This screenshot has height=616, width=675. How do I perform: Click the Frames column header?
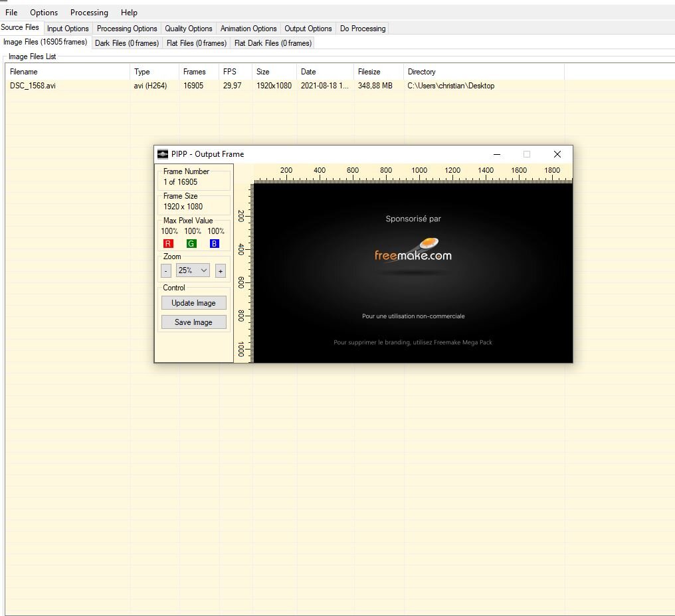click(199, 72)
